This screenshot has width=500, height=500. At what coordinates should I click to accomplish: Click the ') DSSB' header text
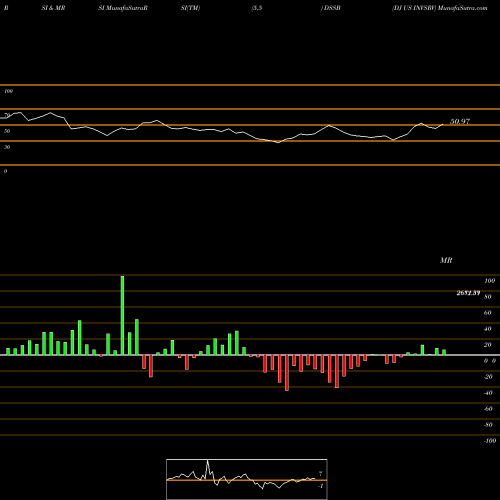click(x=331, y=8)
